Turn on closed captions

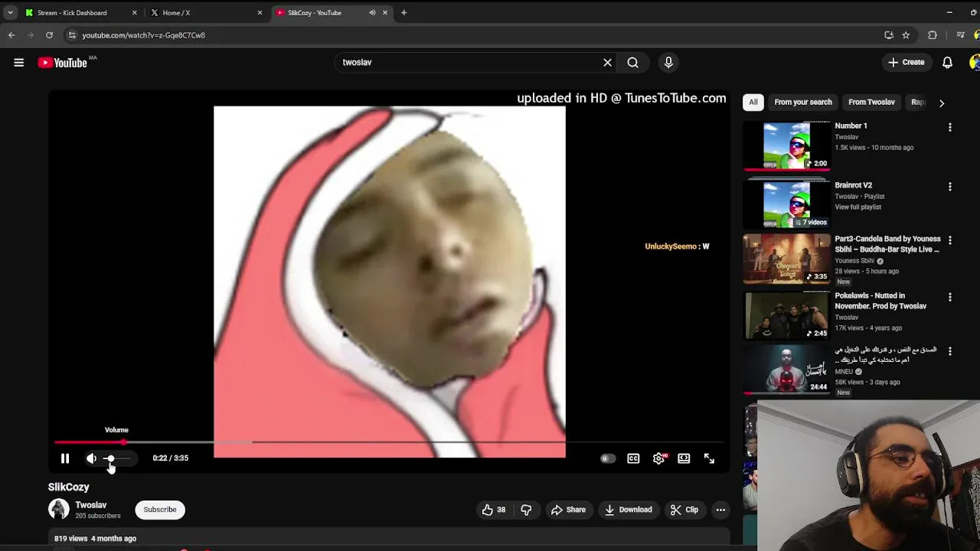pos(633,458)
